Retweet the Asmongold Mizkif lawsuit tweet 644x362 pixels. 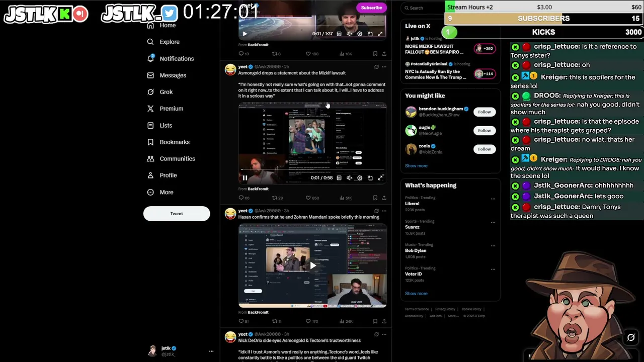tap(277, 198)
